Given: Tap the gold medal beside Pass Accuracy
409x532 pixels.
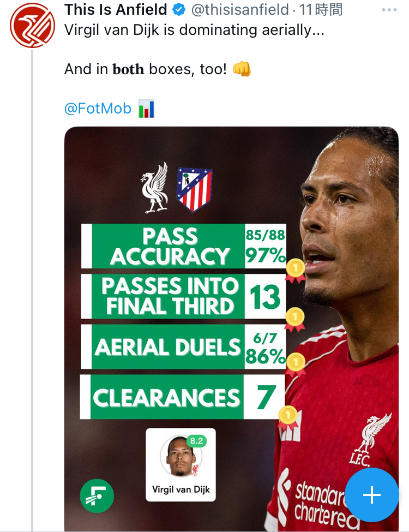Looking at the screenshot, I should (x=295, y=270).
